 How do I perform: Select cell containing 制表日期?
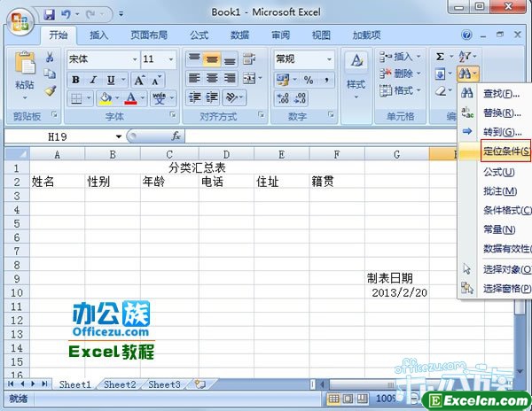[397, 278]
